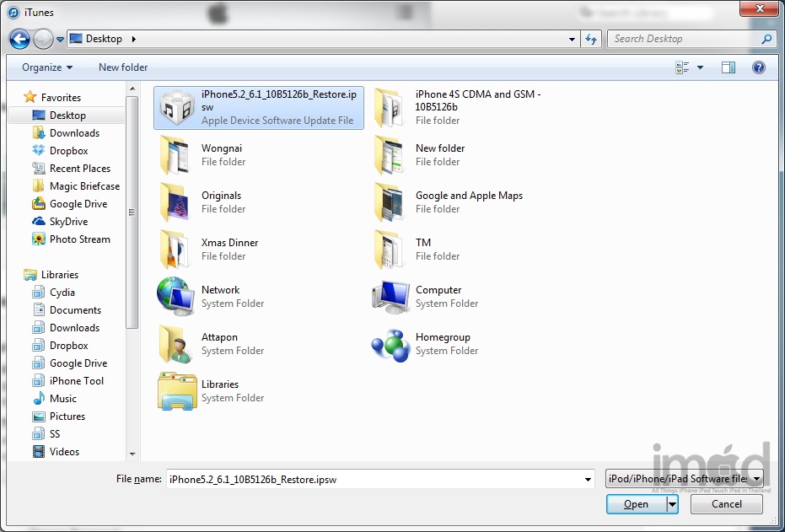Image resolution: width=785 pixels, height=532 pixels.
Task: Open the iPhone 4S CDMA and GSM folder icon
Action: coord(390,108)
